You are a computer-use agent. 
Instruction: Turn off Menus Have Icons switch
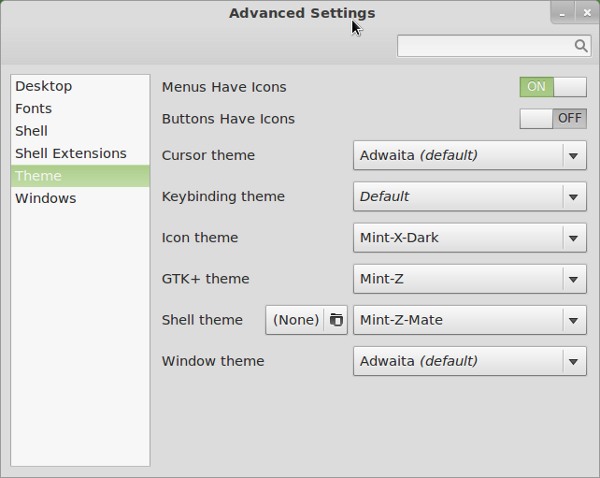(x=552, y=87)
